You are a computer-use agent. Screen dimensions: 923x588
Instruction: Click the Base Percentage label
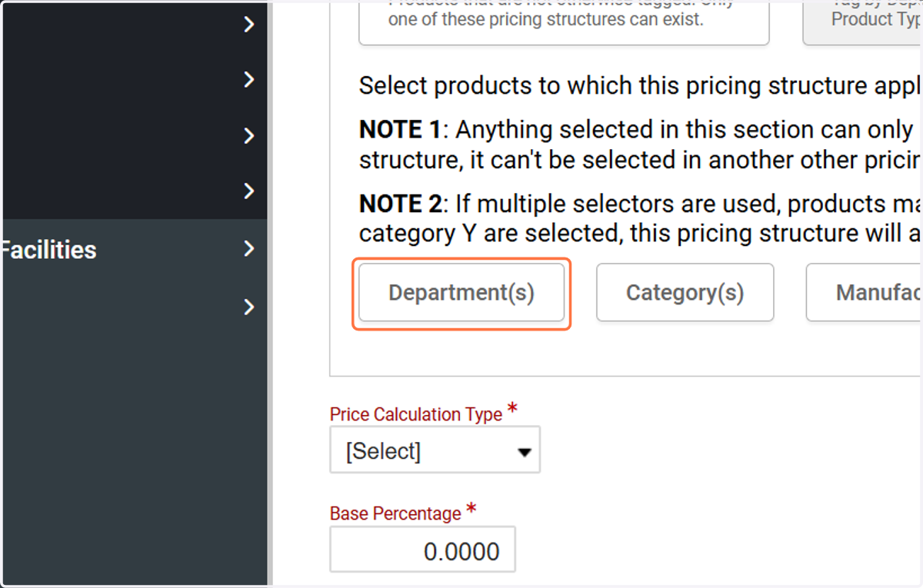[395, 513]
